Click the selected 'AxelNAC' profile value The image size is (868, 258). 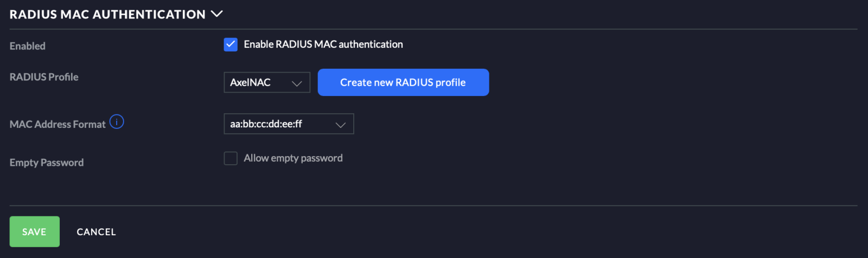point(250,82)
